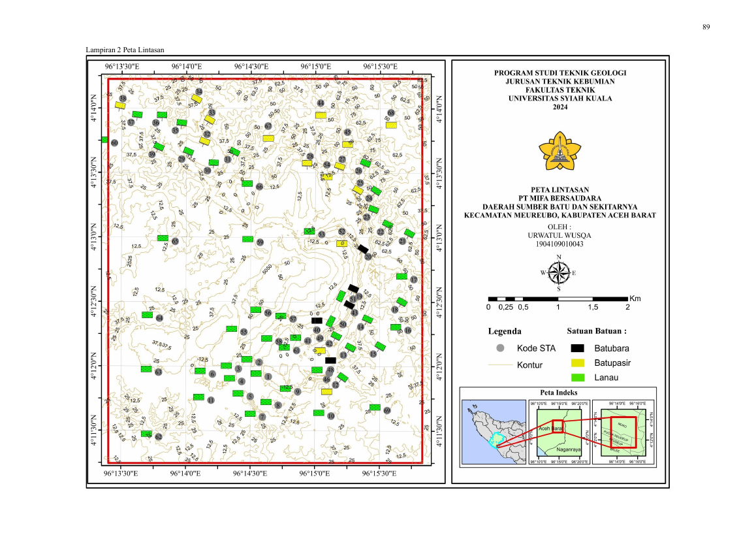Click the 'Batubara' legend label

click(x=611, y=348)
